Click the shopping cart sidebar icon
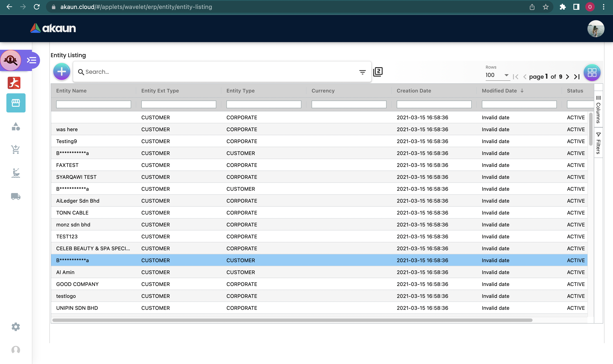613x364 pixels. point(16,149)
